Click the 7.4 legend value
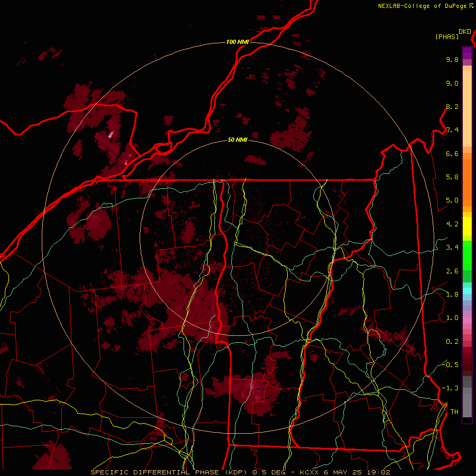 pyautogui.click(x=452, y=130)
